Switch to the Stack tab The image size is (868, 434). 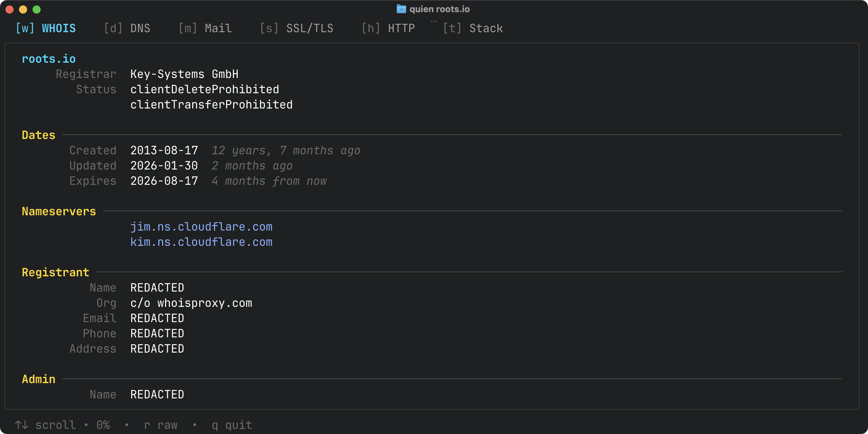(473, 28)
